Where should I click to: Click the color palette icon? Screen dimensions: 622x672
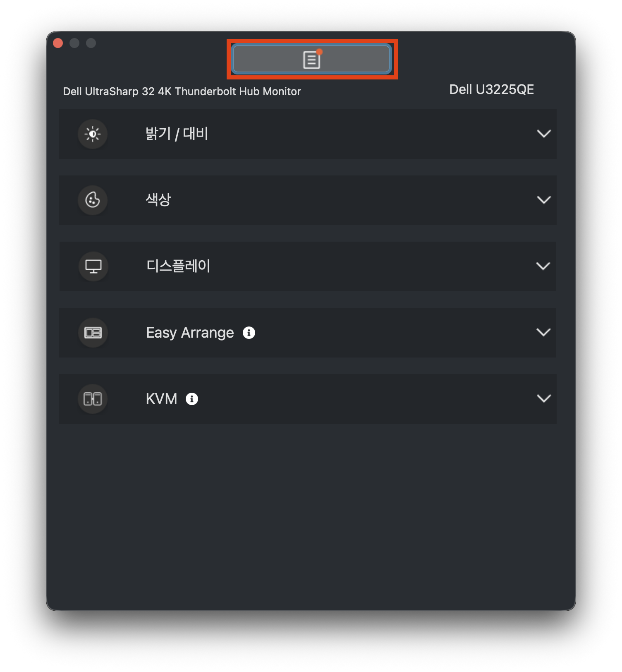[x=93, y=200]
